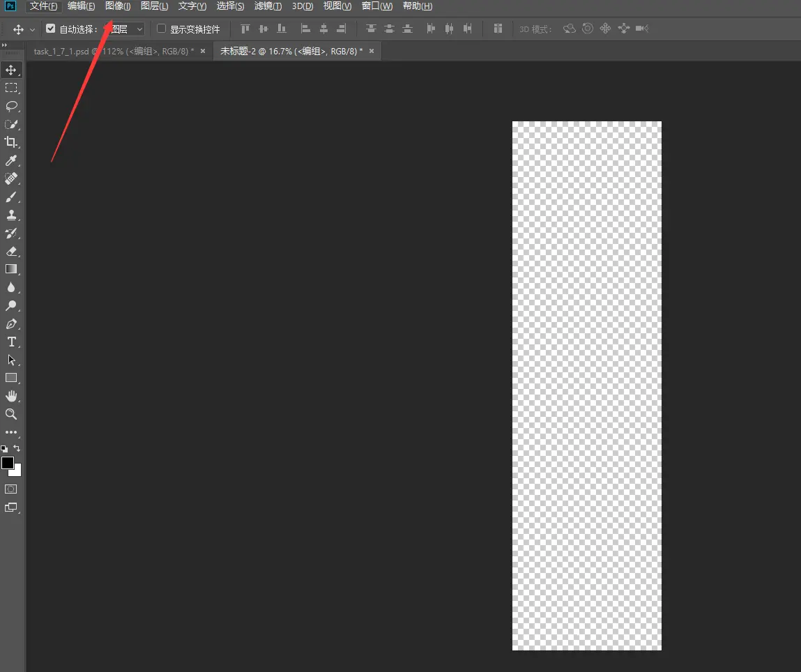
Task: Expand the toolbox with double-arrow
Action: tap(5, 45)
